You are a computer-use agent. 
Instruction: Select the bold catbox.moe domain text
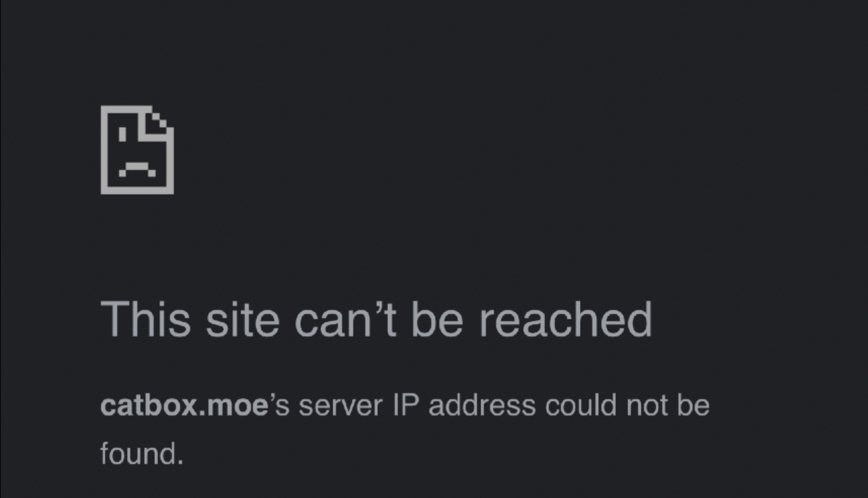pyautogui.click(x=185, y=405)
